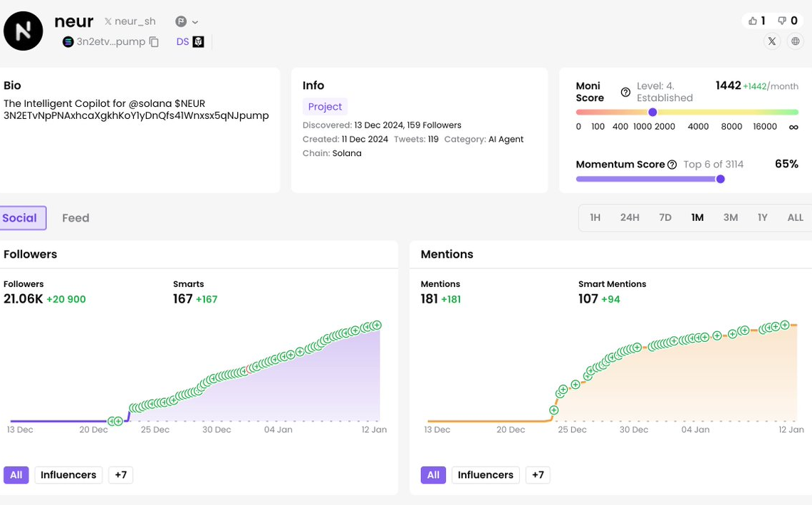Select the 7D time range
This screenshot has width=812, height=505.
pos(665,218)
